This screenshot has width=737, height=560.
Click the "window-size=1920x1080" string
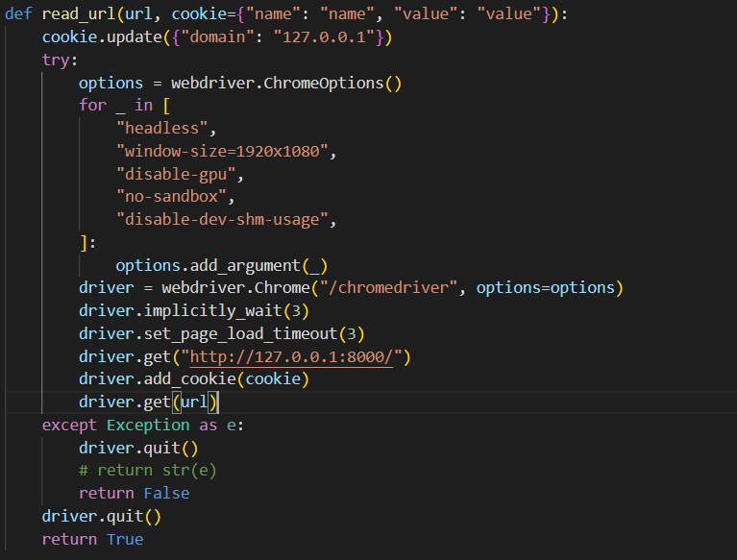pos(222,151)
